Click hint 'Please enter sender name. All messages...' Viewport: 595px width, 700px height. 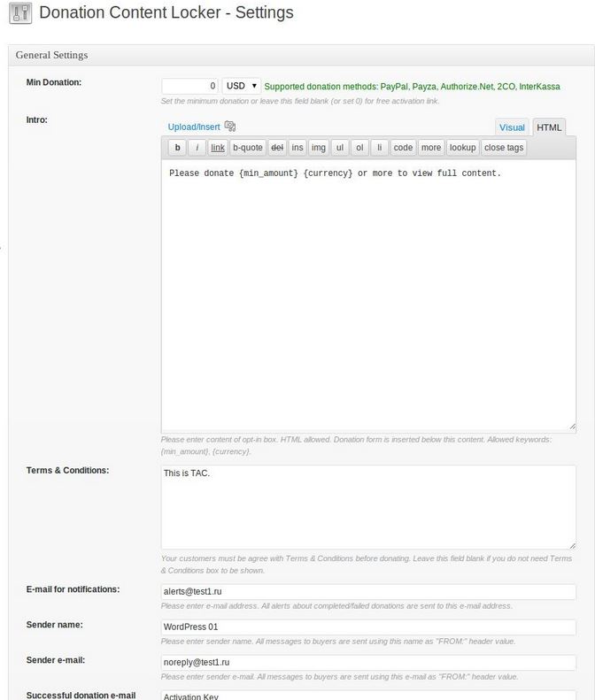pyautogui.click(x=338, y=641)
